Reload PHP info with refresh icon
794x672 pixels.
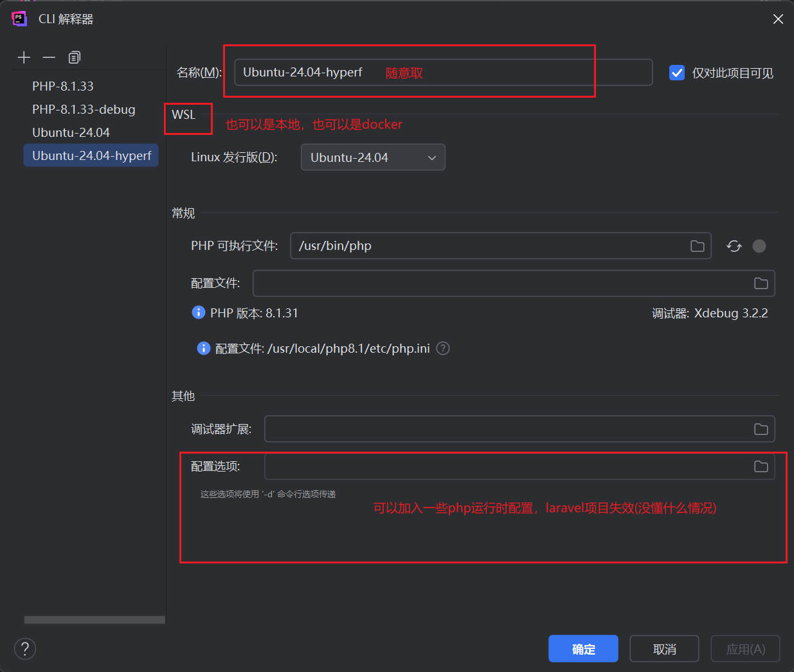(734, 246)
